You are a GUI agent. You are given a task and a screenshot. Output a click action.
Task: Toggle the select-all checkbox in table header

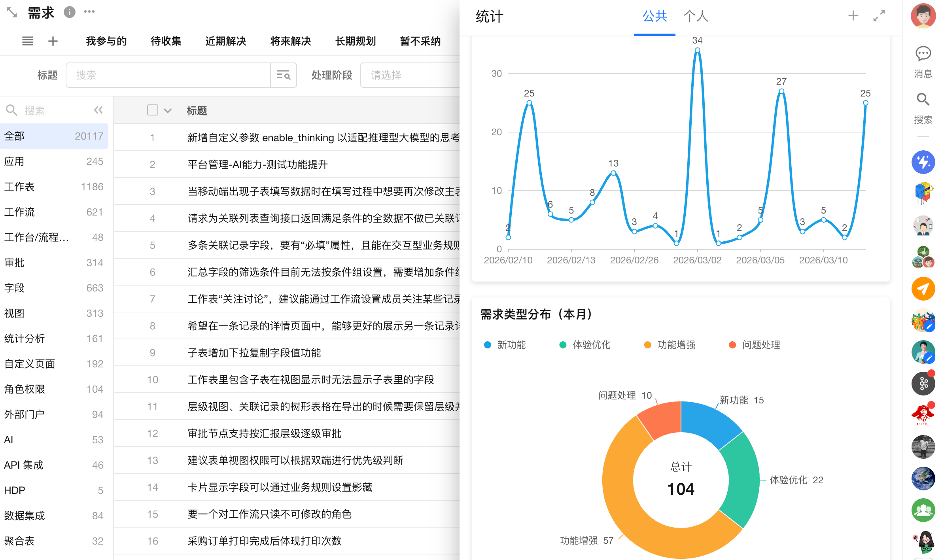pos(152,110)
